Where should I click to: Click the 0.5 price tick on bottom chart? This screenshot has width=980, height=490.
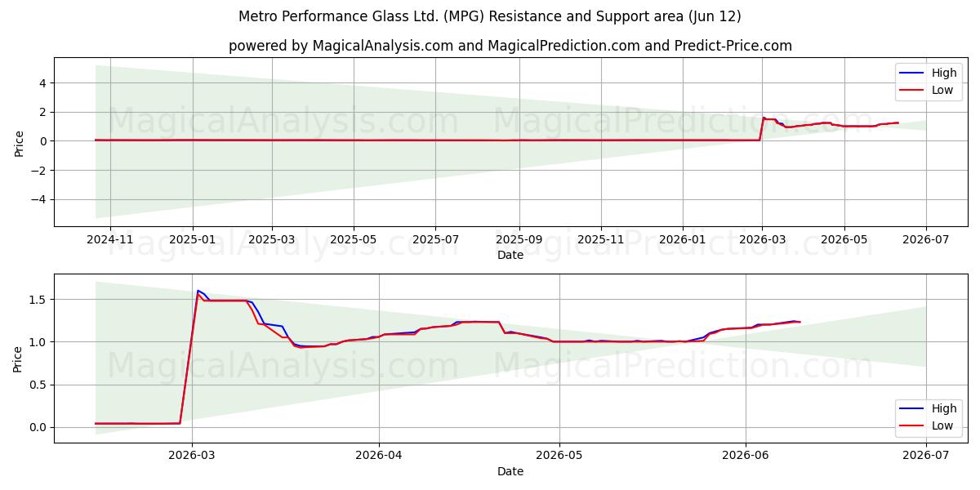(x=38, y=385)
